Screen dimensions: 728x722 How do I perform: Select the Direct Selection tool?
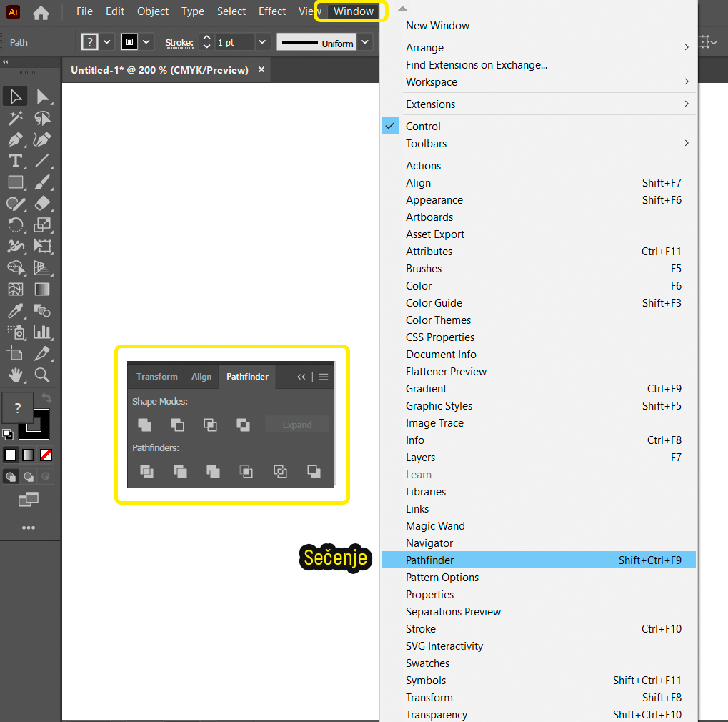(42, 97)
